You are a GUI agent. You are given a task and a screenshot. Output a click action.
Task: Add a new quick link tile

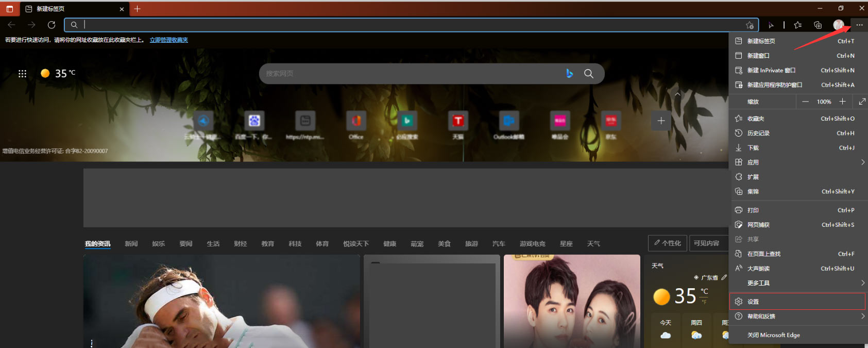(x=661, y=121)
